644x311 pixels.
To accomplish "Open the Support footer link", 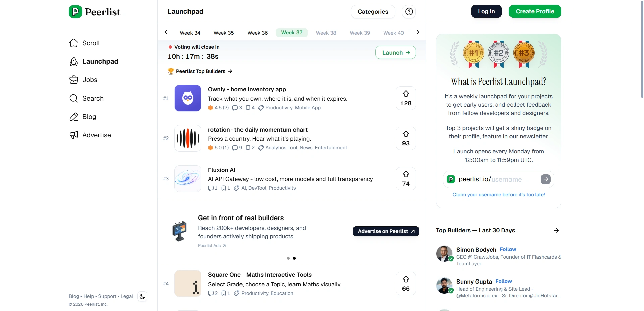I will click(x=107, y=296).
